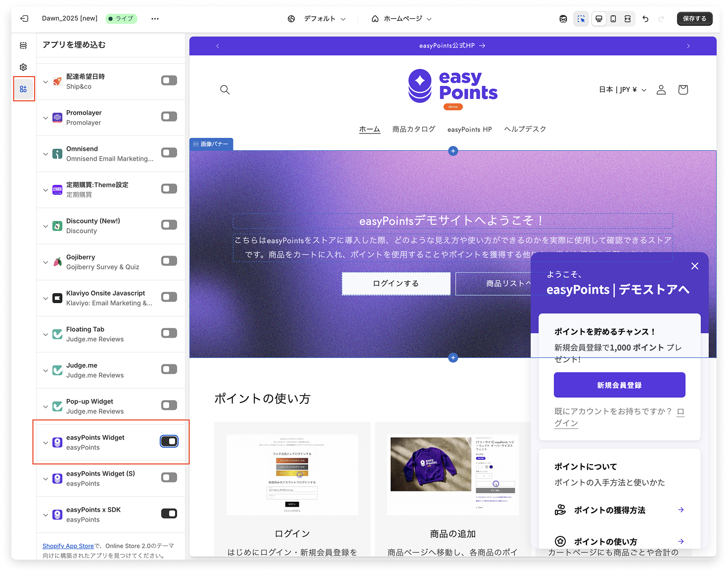The width and height of the screenshot is (728, 573).
Task: Open the Sections panel icon in sidebar
Action: (x=23, y=45)
